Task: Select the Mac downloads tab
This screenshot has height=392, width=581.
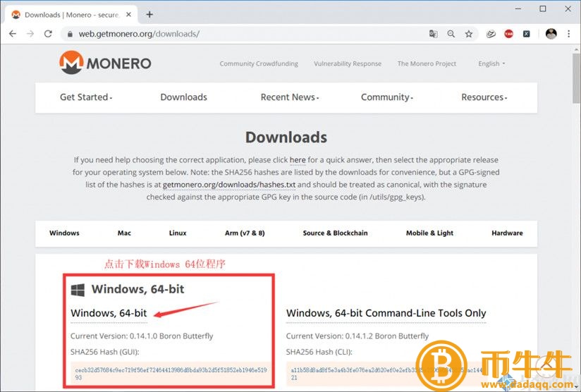Action: click(124, 233)
